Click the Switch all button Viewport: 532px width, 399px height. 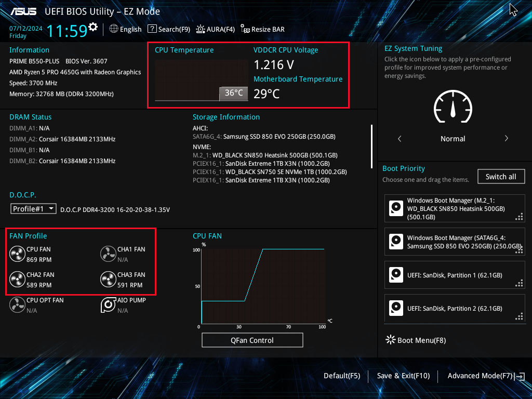coord(501,177)
